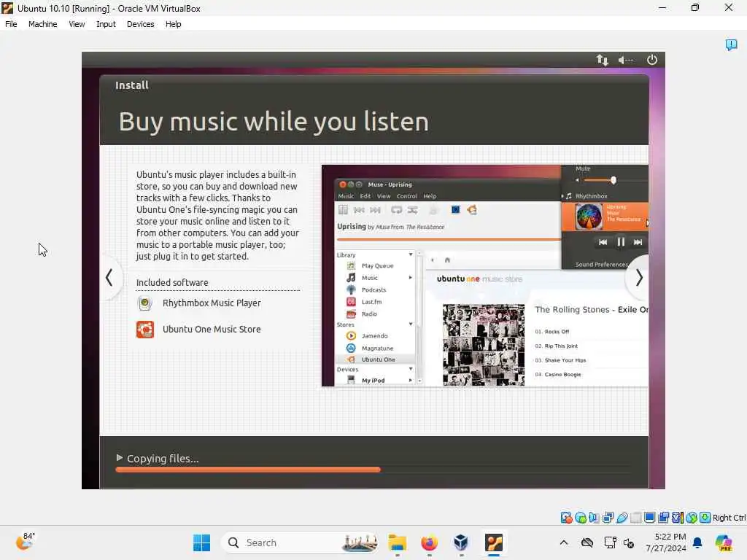747x560 pixels.
Task: Open VirtualBox Manager from the taskbar
Action: pos(461,542)
